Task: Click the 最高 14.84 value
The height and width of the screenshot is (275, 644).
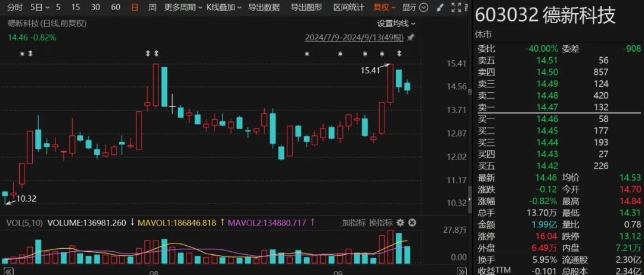Action: (x=630, y=201)
